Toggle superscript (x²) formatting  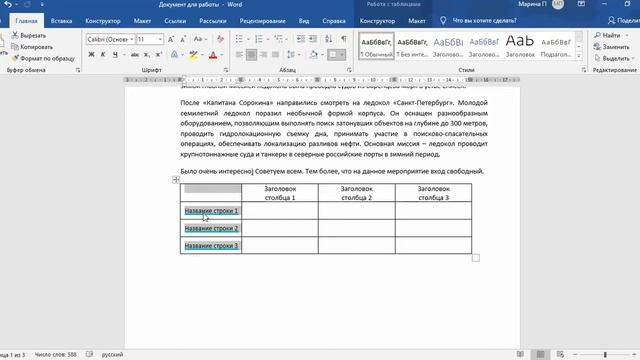tap(159, 55)
